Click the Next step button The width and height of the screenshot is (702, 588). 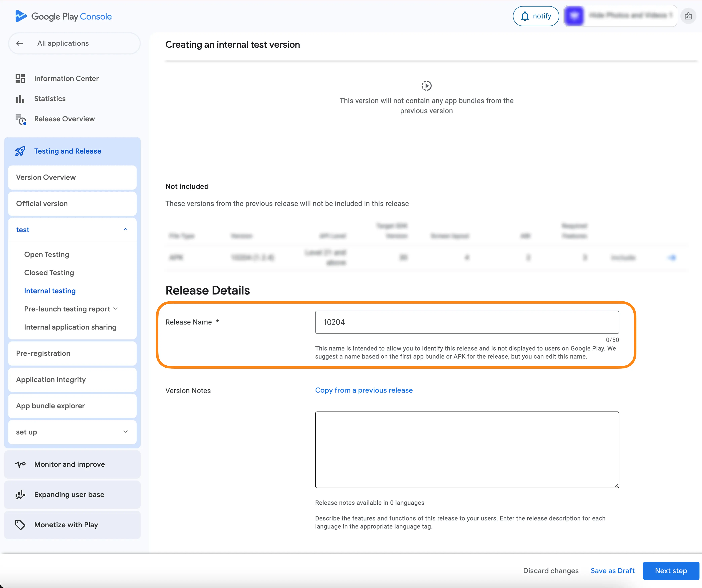tap(671, 571)
